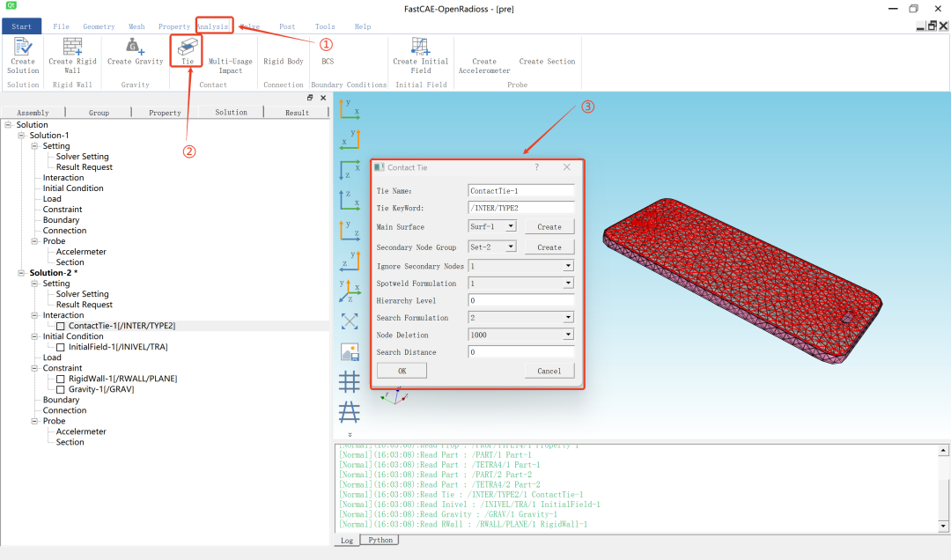Viewport: 951px width, 560px height.
Task: Switch to the Assembly tab
Action: [33, 112]
